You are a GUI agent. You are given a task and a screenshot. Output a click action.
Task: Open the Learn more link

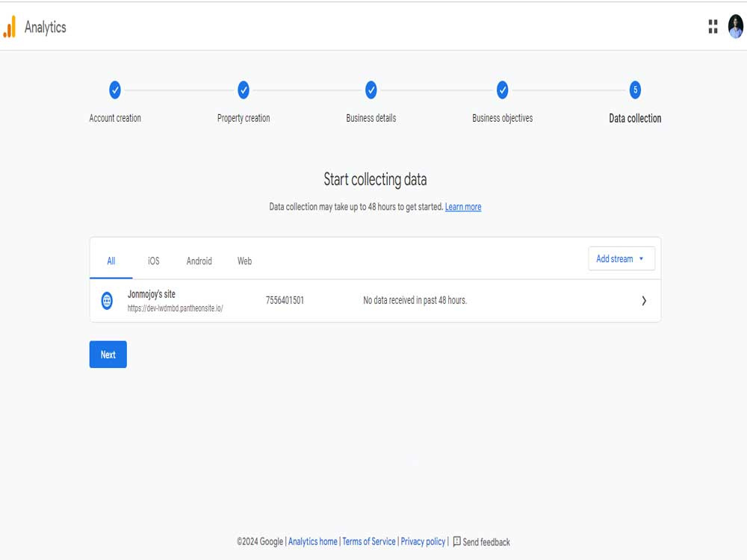click(463, 207)
